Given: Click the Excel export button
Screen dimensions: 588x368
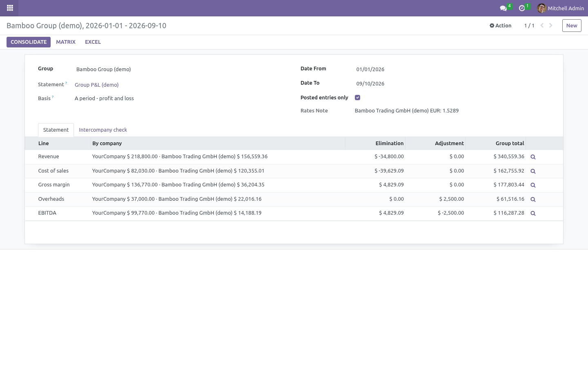Looking at the screenshot, I should 93,42.
